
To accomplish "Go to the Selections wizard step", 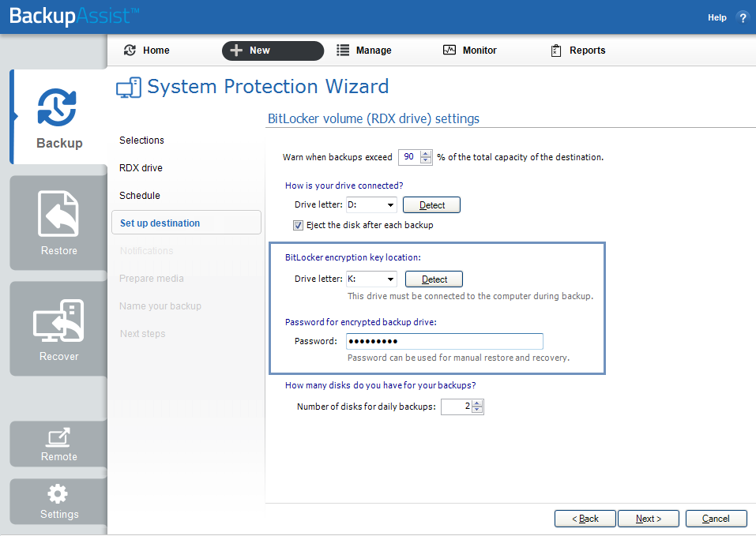I will pyautogui.click(x=141, y=141).
